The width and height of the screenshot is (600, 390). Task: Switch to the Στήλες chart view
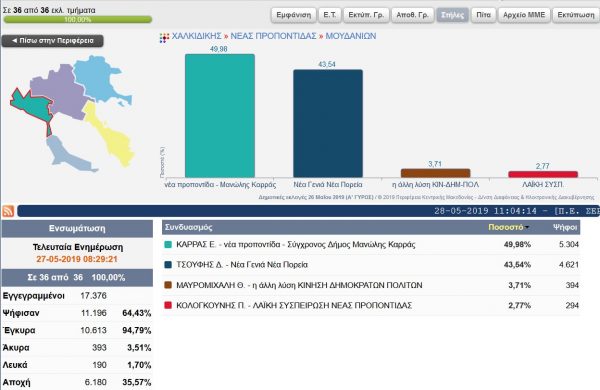452,15
